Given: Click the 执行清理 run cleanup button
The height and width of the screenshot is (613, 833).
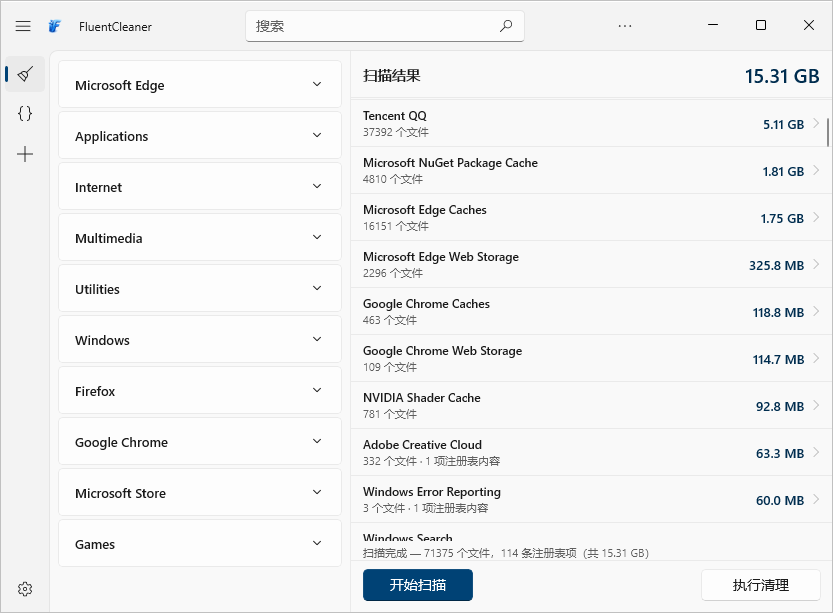Looking at the screenshot, I should click(x=761, y=585).
